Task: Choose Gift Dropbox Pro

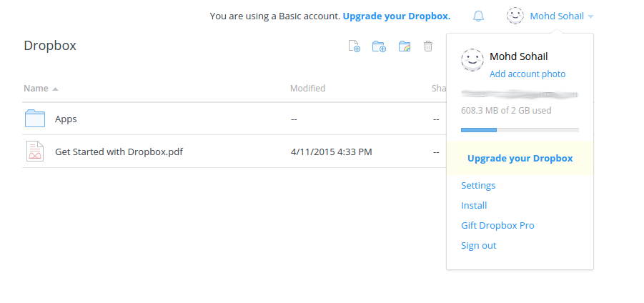Action: [x=497, y=225]
